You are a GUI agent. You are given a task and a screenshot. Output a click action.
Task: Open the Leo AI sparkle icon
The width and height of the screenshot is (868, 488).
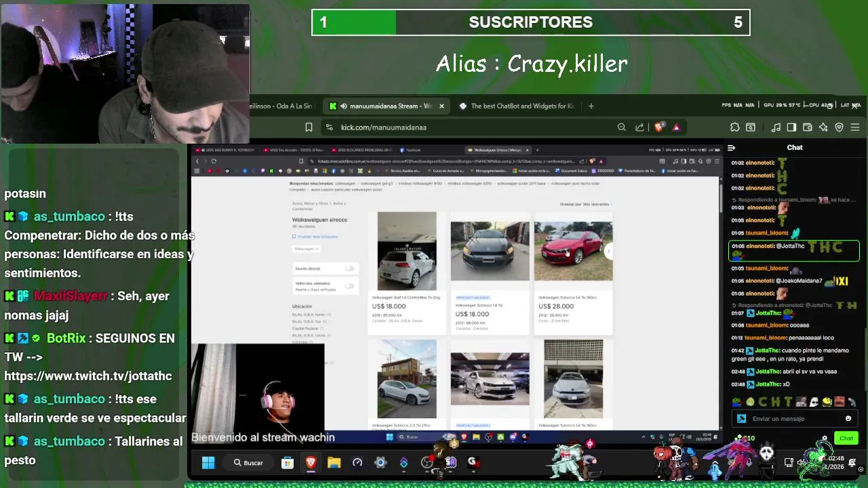[x=823, y=127]
